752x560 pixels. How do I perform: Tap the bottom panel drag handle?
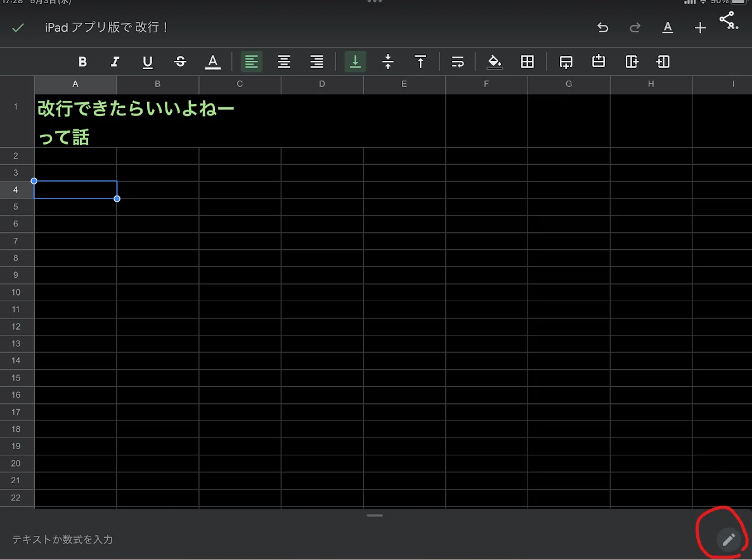point(375,516)
